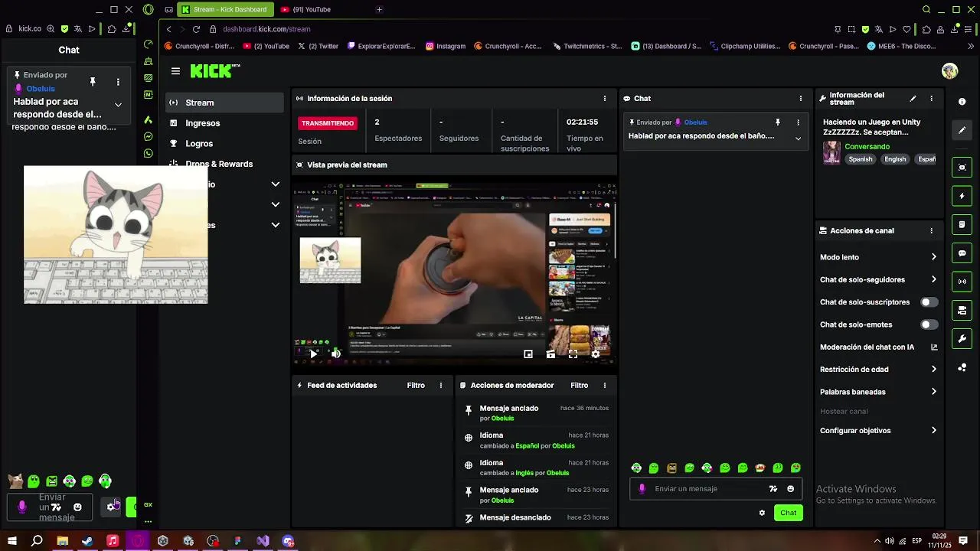Image resolution: width=980 pixels, height=551 pixels.
Task: Open three-dot menu of Información de la sesión
Action: 605,99
